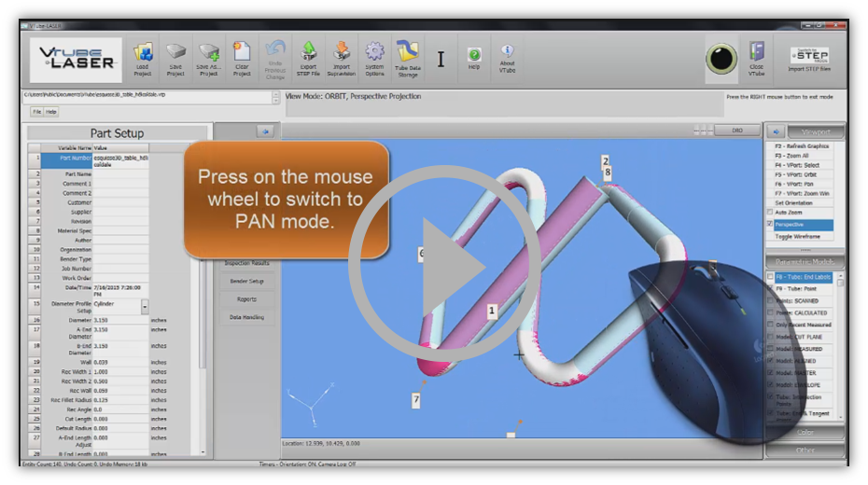Open the File menu

[x=37, y=111]
